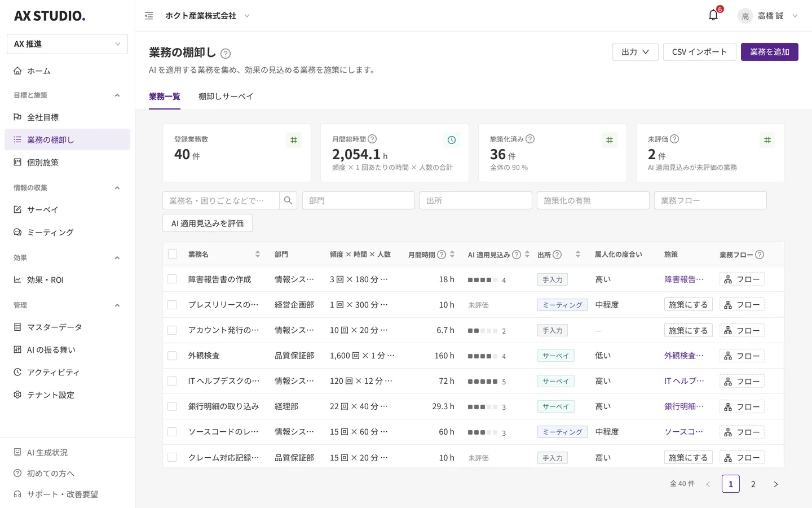Check the 銀行明細の取り込み row checkbox
The width and height of the screenshot is (812, 508).
[x=173, y=406]
